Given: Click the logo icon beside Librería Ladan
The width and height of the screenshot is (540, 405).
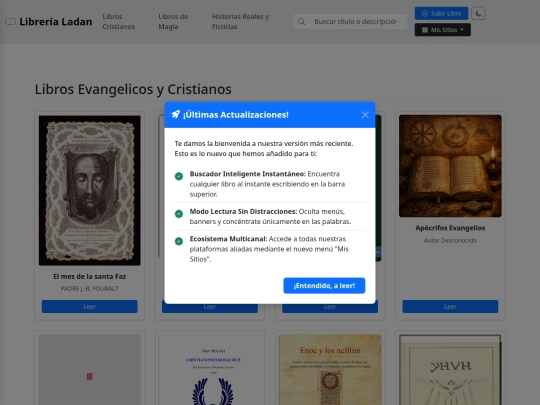Looking at the screenshot, I should coord(10,22).
